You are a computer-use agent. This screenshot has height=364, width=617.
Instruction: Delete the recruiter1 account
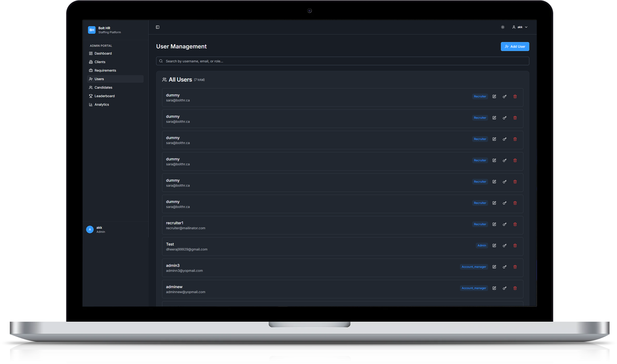(515, 224)
